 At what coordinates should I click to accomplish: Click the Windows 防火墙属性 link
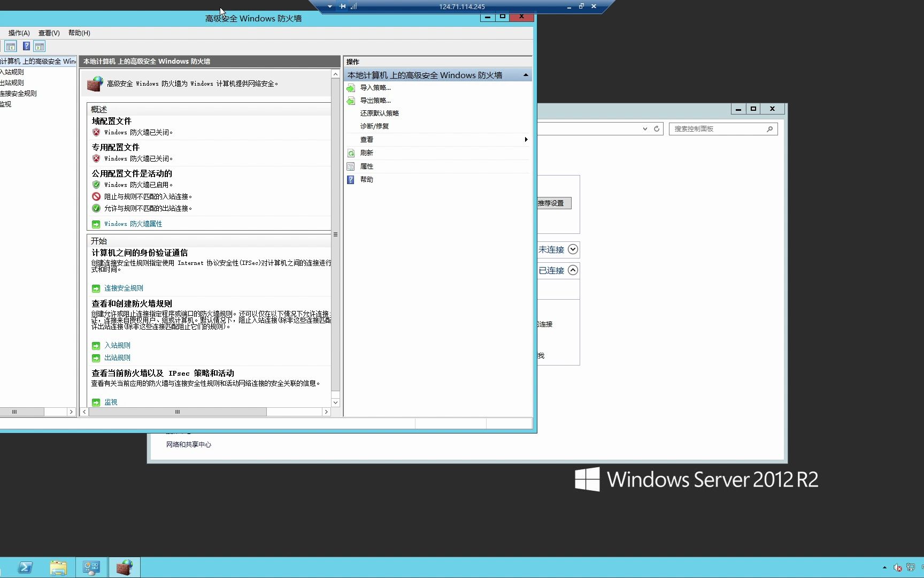[x=133, y=224]
